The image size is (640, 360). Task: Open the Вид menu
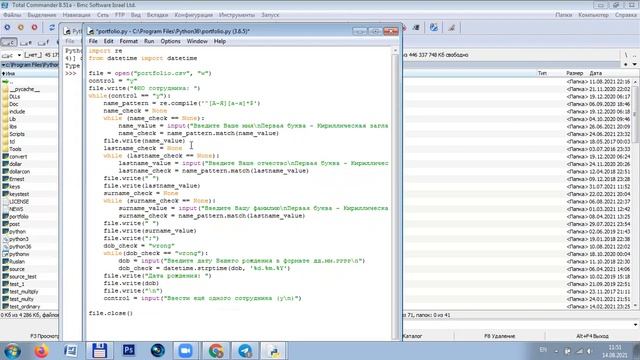pos(136,15)
